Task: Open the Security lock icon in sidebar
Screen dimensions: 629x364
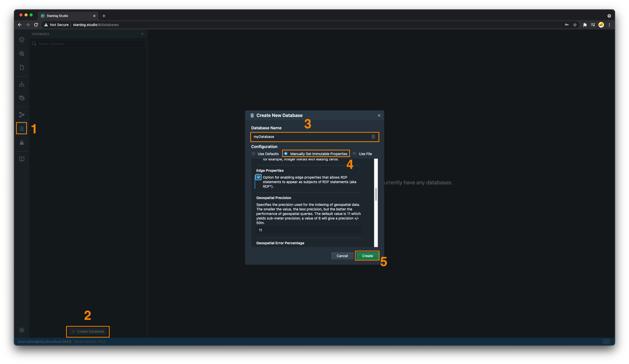Action: click(22, 143)
